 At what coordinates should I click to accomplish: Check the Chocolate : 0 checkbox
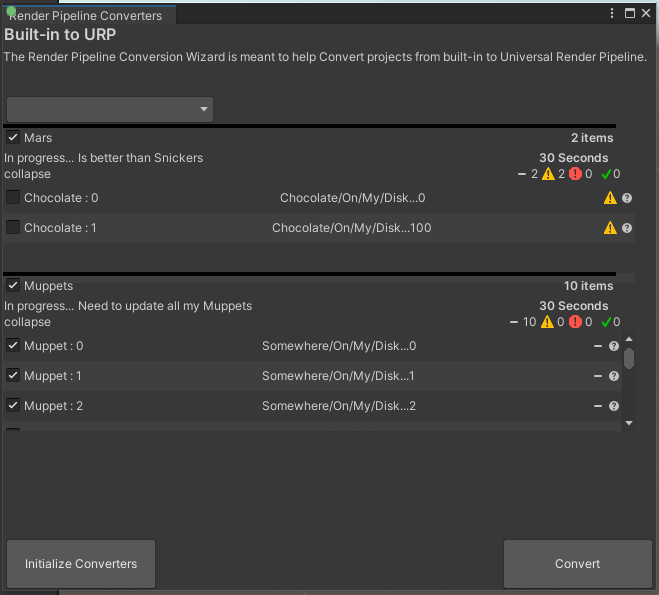[x=13, y=197]
